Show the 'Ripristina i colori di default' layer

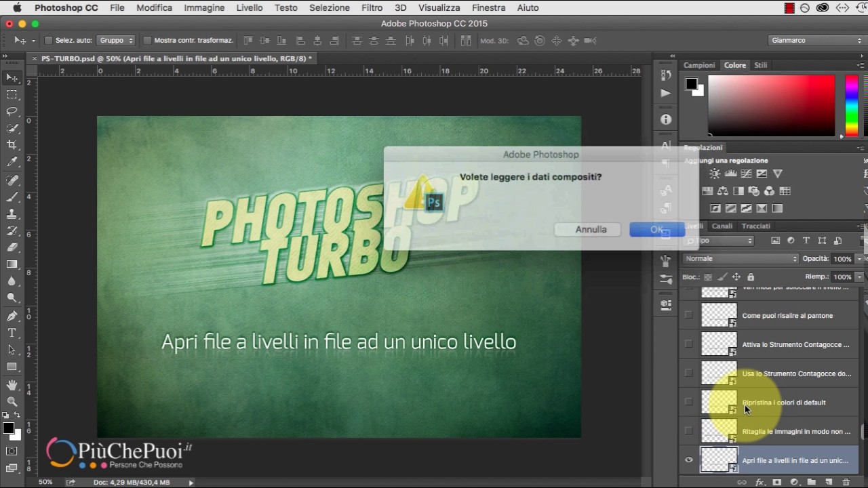coord(689,401)
